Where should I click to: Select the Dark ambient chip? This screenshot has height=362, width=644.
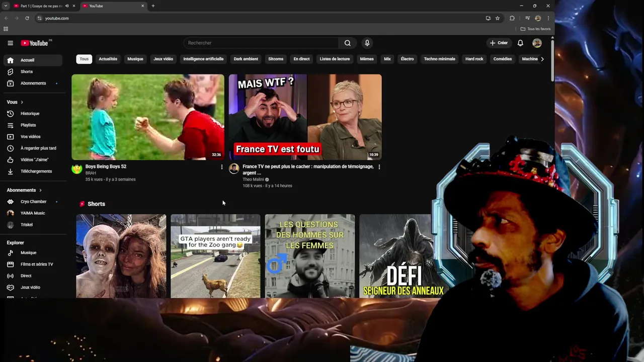[246, 59]
